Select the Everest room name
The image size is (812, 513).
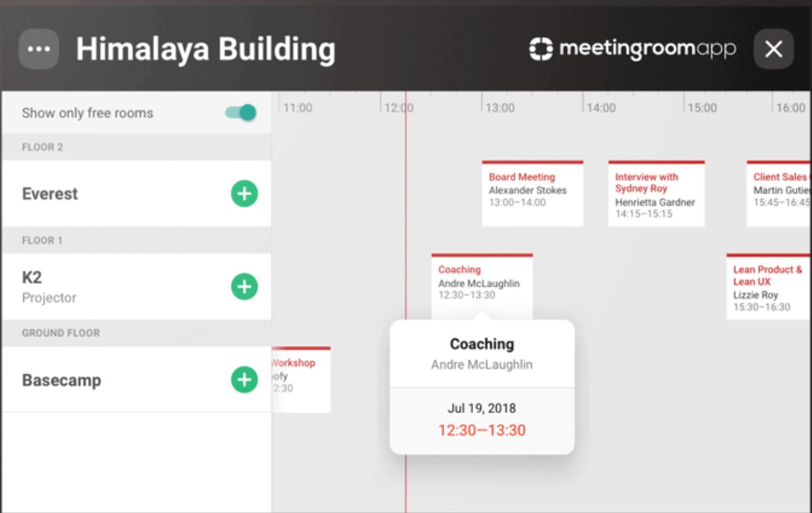49,194
